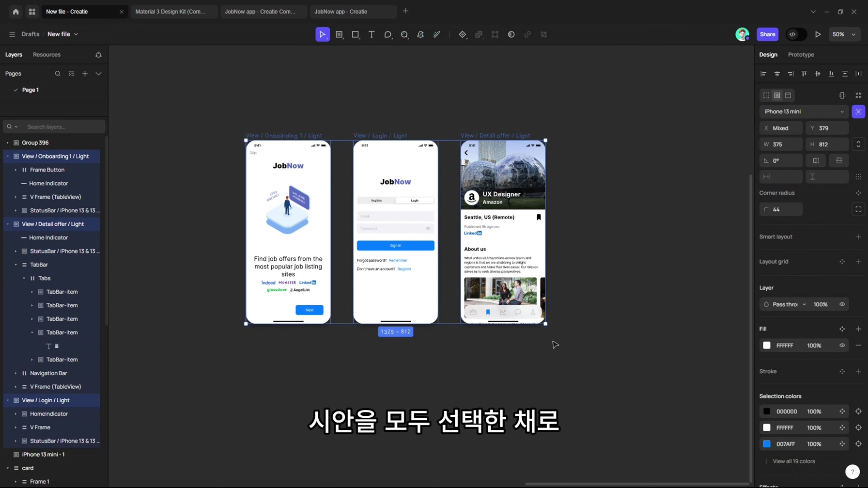Image resolution: width=868 pixels, height=488 pixels.
Task: Toggle constrain proportions lock
Action: [858, 144]
